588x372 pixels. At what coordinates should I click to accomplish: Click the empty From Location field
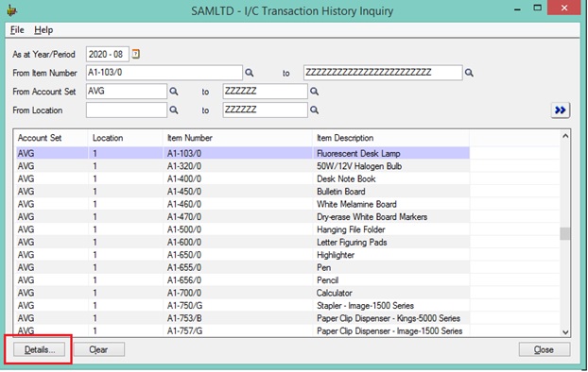(127, 110)
